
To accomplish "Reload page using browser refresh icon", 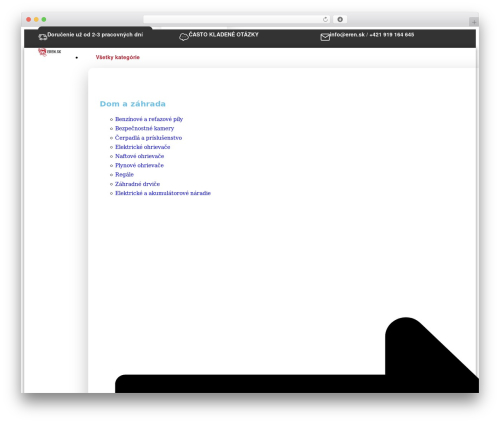I will tap(325, 20).
